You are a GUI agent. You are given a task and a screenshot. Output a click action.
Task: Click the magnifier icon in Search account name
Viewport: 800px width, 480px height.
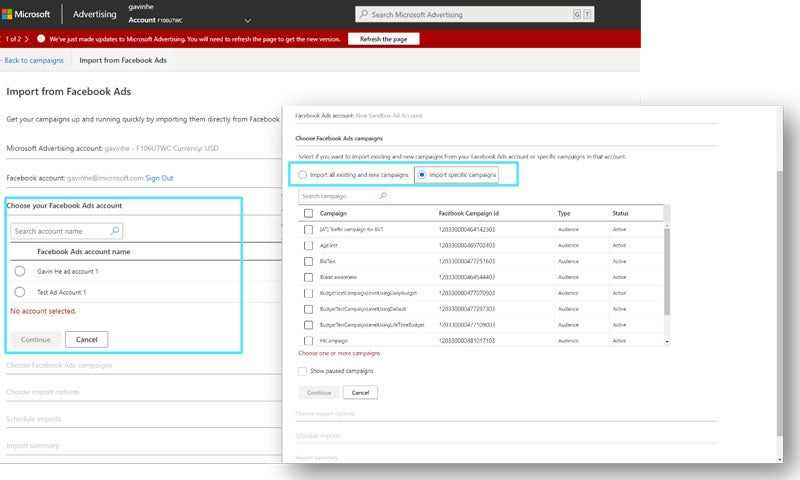pyautogui.click(x=115, y=231)
